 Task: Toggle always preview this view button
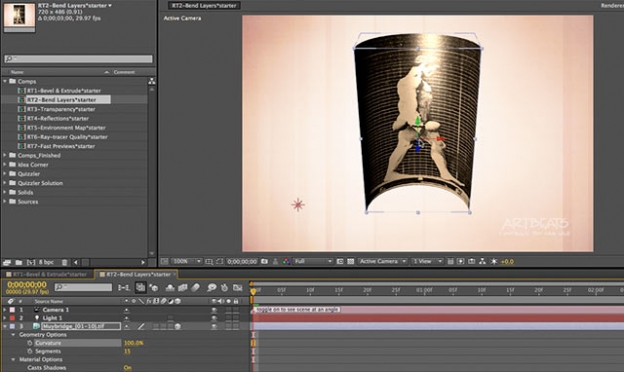point(164,261)
